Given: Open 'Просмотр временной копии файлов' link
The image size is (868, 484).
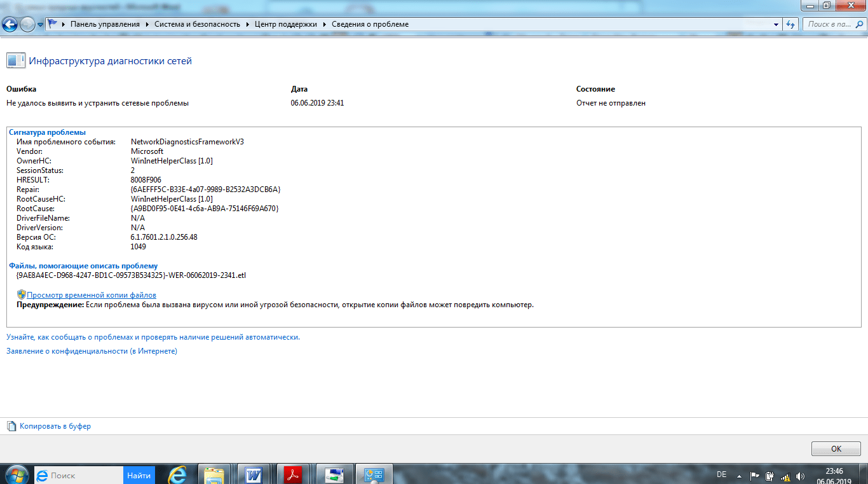Looking at the screenshot, I should pos(91,295).
